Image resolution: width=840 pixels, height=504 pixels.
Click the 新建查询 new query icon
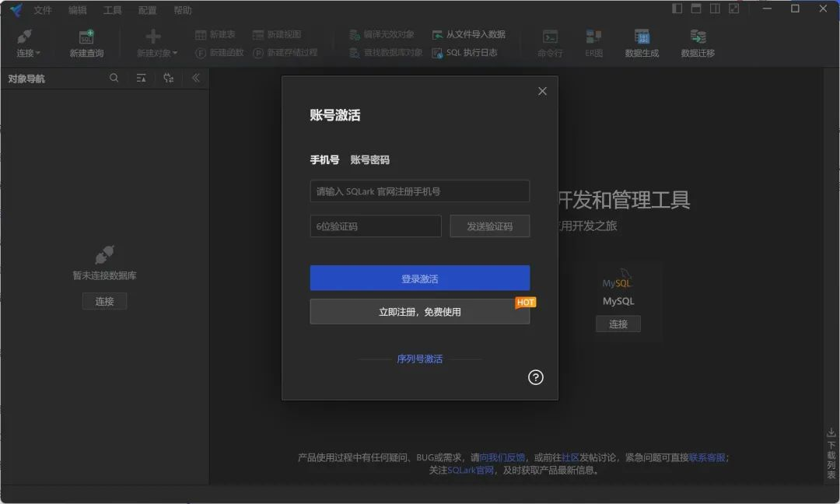click(x=86, y=37)
